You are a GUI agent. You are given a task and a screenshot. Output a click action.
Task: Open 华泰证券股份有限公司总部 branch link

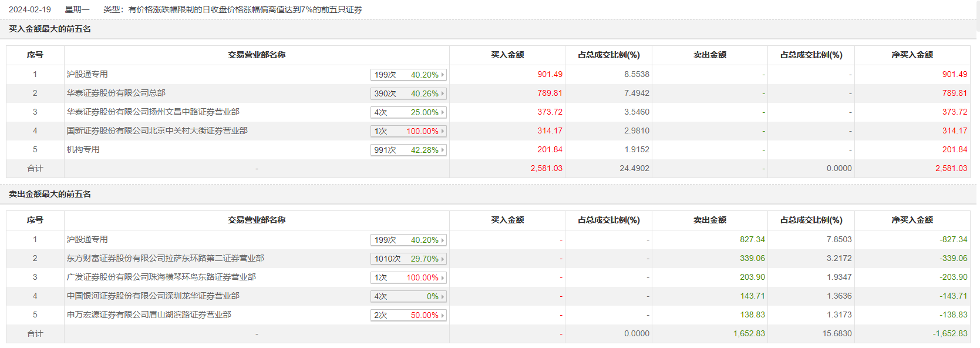pos(116,93)
